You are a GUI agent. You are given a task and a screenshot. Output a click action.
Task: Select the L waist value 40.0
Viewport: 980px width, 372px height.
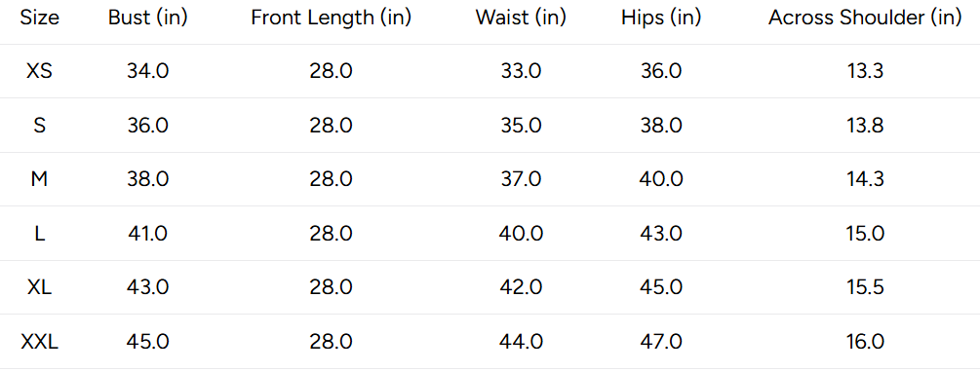pos(521,234)
